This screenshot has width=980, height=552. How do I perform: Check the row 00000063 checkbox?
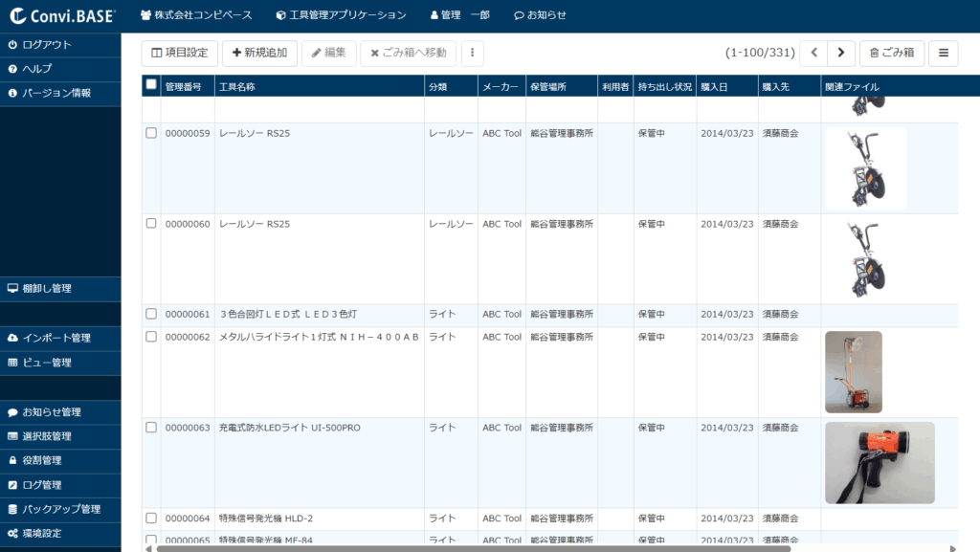[151, 428]
